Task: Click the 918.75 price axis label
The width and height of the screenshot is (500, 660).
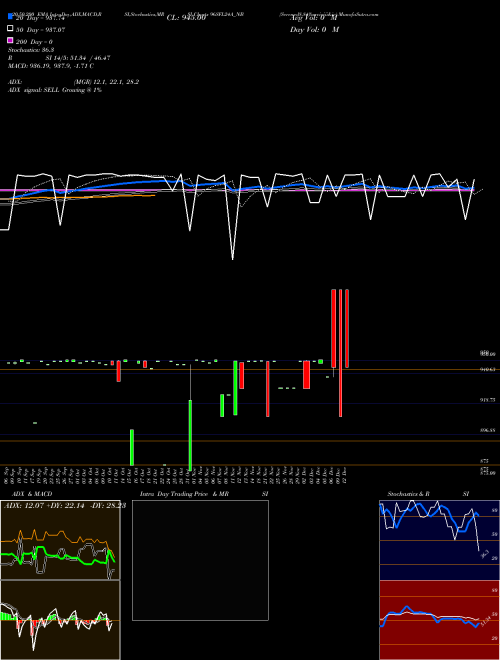Action: (x=488, y=400)
